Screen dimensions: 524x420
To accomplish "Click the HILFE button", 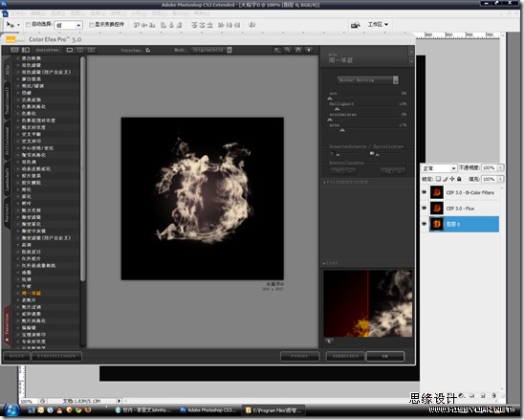I will pyautogui.click(x=16, y=356).
